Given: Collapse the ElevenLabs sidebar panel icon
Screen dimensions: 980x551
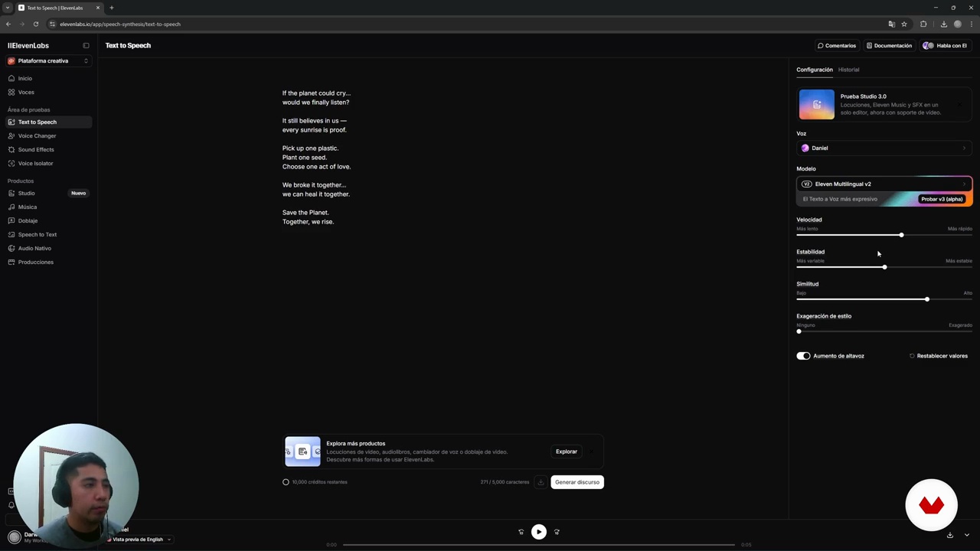Looking at the screenshot, I should (86, 45).
